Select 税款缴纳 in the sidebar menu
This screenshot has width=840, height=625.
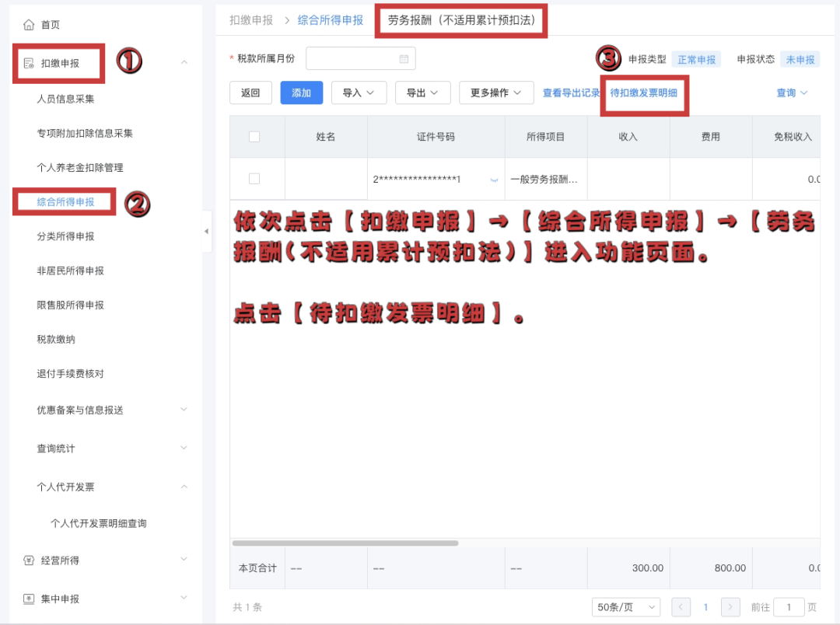(x=58, y=339)
